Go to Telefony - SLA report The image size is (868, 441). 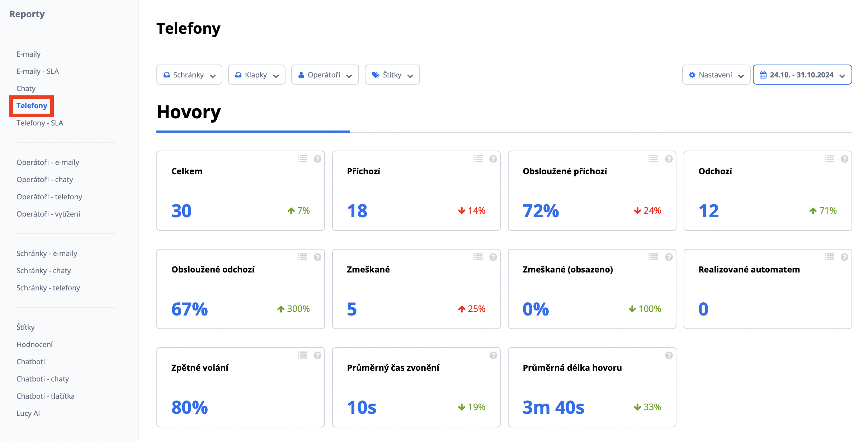(x=40, y=123)
